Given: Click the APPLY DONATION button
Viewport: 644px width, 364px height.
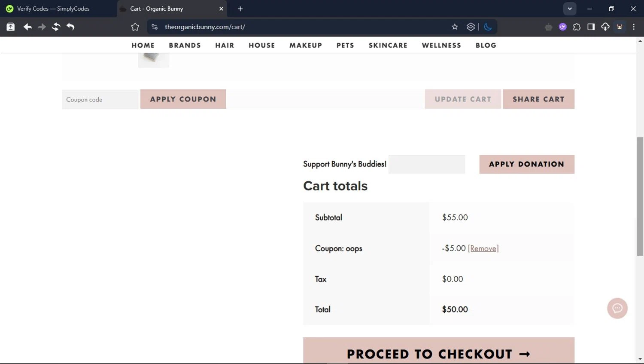Looking at the screenshot, I should (x=527, y=164).
